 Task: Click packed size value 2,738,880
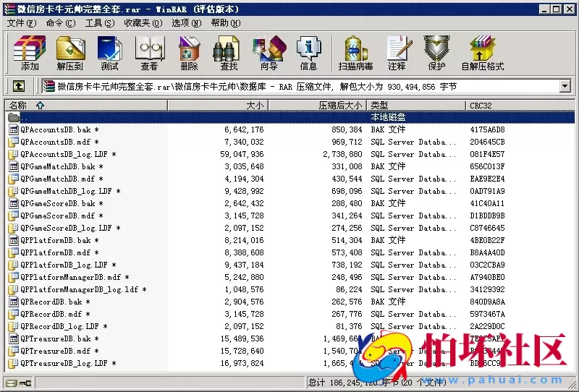coord(342,154)
